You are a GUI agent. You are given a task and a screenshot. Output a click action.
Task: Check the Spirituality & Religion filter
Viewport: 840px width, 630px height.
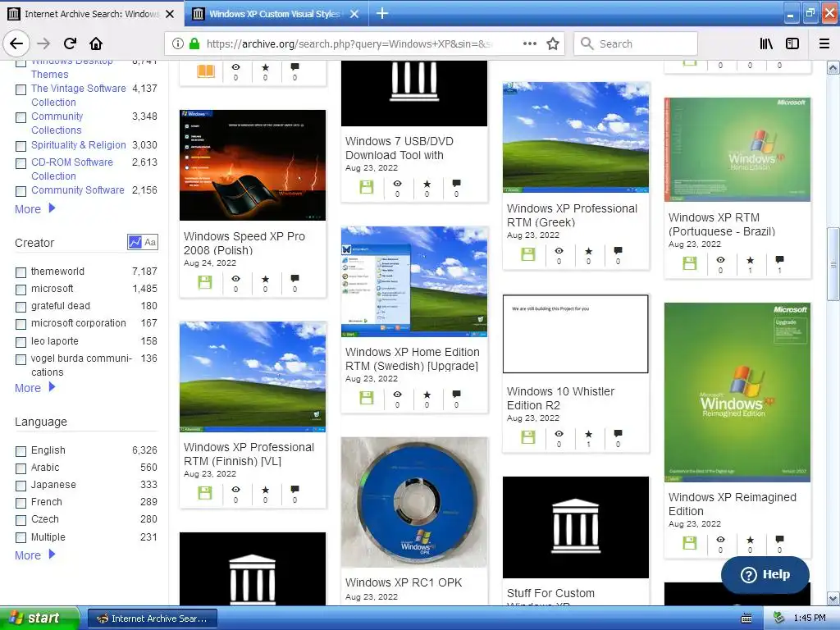(21, 146)
